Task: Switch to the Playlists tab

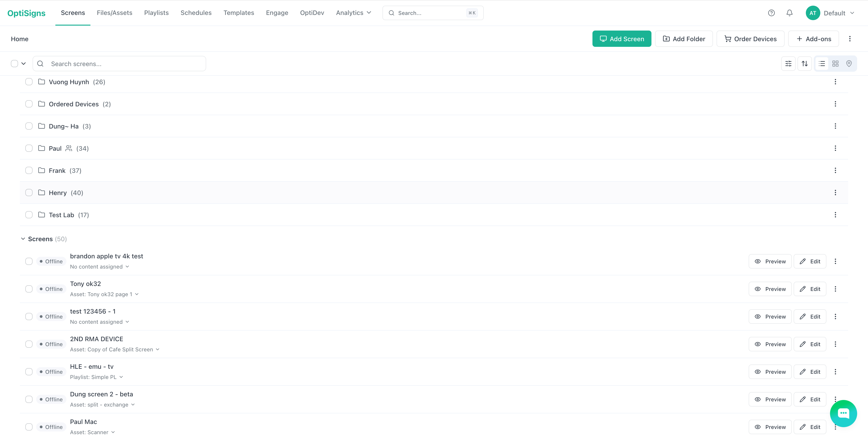Action: [156, 12]
